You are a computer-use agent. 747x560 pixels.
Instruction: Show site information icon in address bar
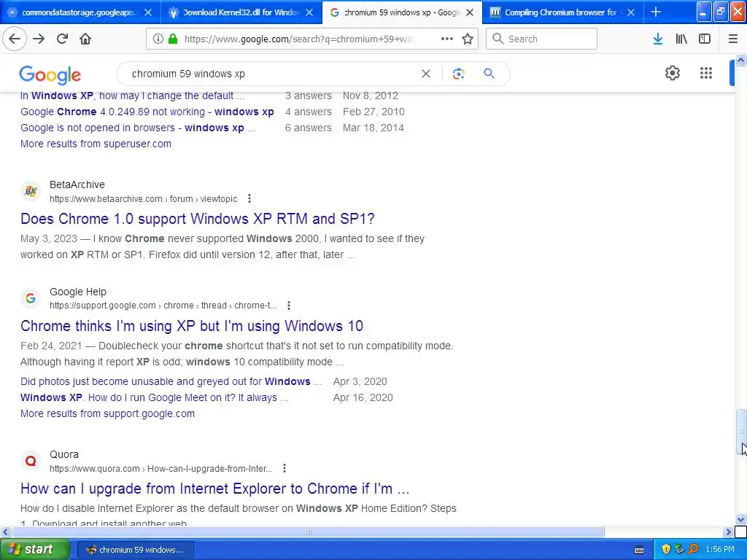point(158,39)
